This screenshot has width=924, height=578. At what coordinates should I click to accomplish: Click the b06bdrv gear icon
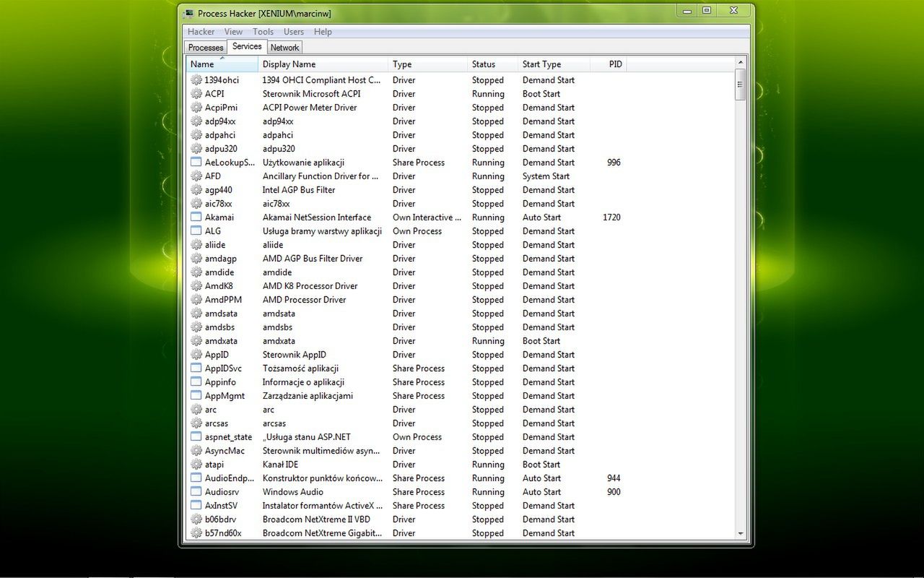[196, 519]
